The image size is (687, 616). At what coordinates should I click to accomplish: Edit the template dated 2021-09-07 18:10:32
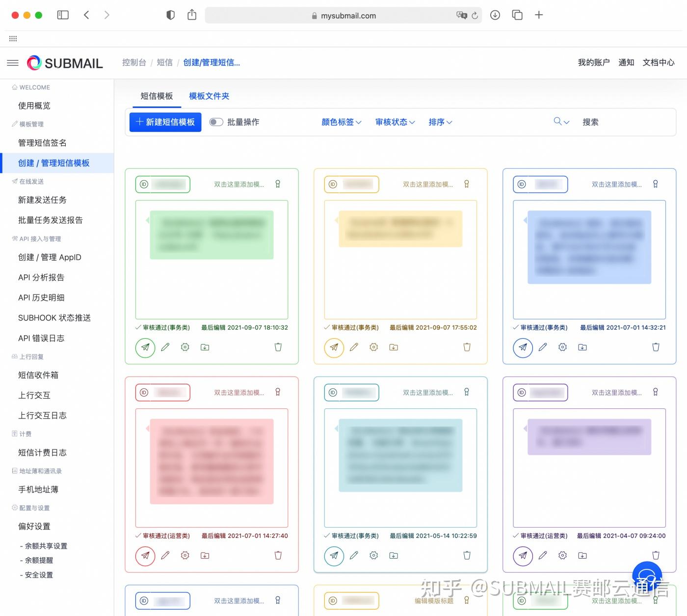tap(165, 347)
